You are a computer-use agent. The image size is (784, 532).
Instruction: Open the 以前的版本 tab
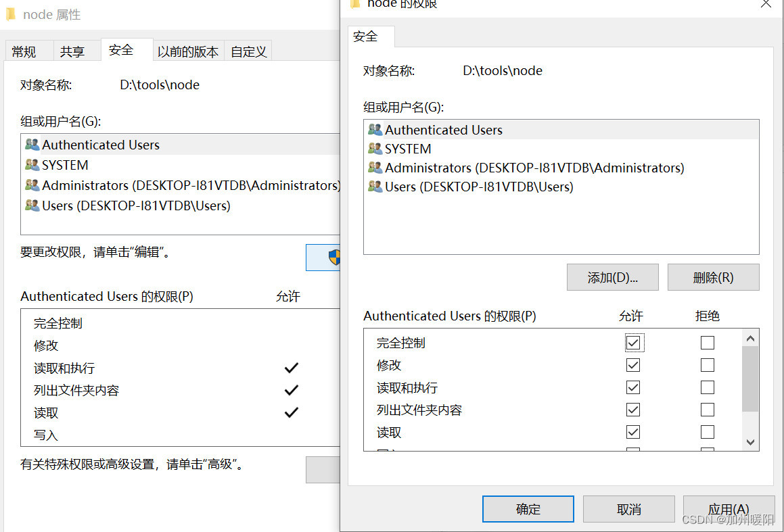tap(187, 49)
